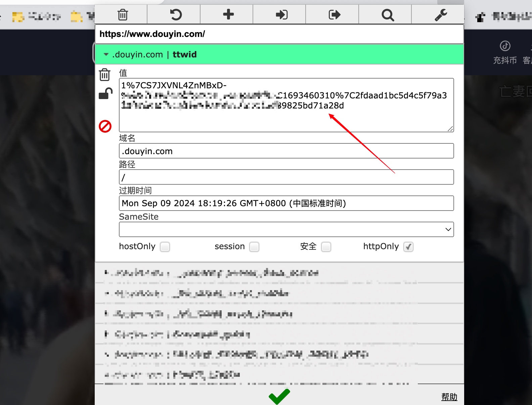The width and height of the screenshot is (532, 405).
Task: Collapse the .douyin.com ttwid cookie header
Action: tap(279, 54)
